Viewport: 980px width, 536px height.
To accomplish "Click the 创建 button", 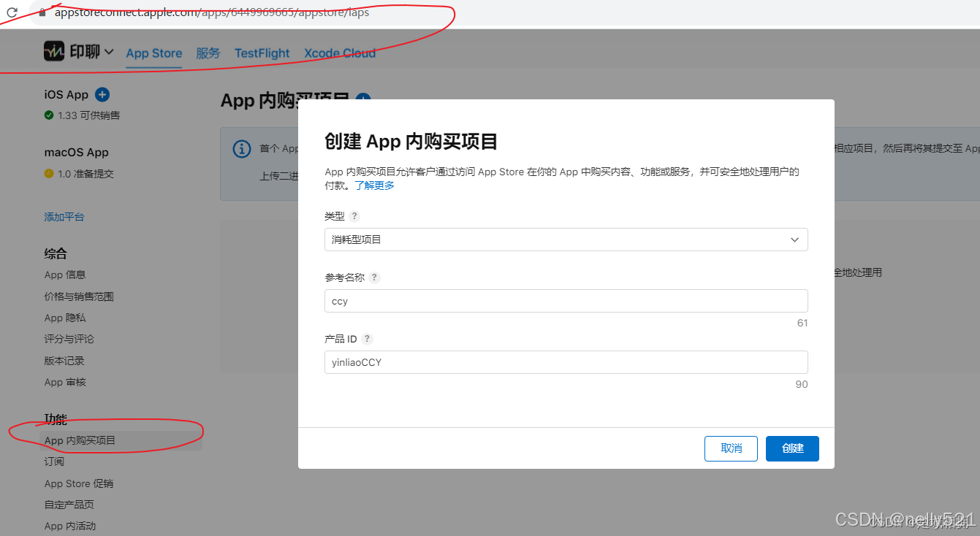I will (x=792, y=448).
